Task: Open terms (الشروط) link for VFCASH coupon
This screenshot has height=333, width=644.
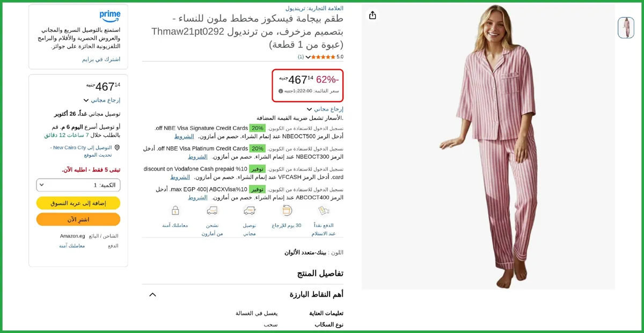Action: pyautogui.click(x=180, y=177)
